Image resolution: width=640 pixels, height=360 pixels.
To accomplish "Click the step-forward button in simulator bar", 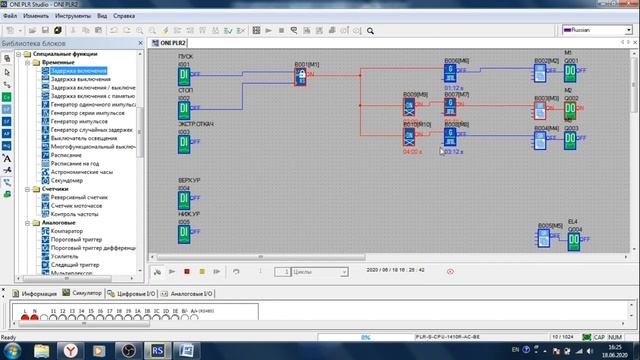I will click(x=216, y=271).
